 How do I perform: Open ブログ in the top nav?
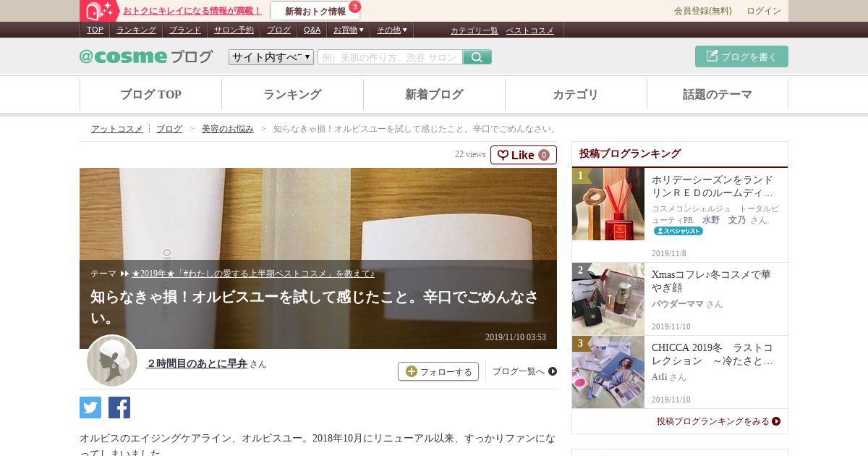tap(278, 30)
